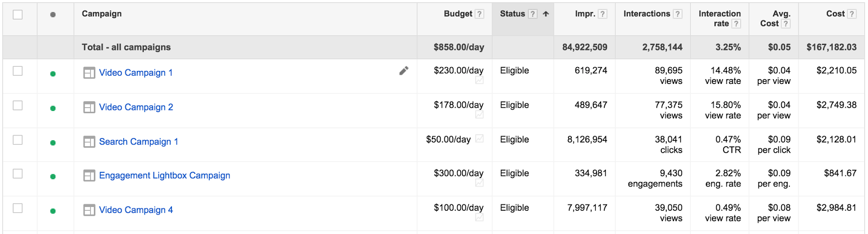This screenshot has width=868, height=234.
Task: Open the Video Campaign 2 link
Action: coord(136,107)
